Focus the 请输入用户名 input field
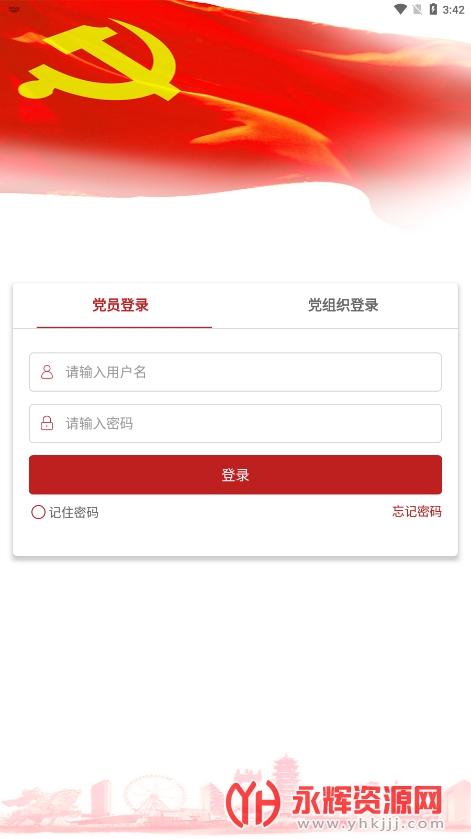Image resolution: width=471 pixels, height=839 pixels. (x=236, y=372)
